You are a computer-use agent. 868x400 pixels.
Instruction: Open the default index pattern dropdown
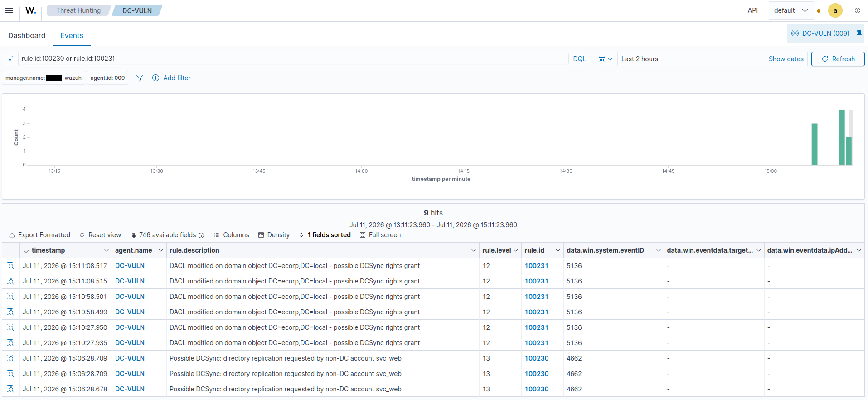click(x=790, y=10)
